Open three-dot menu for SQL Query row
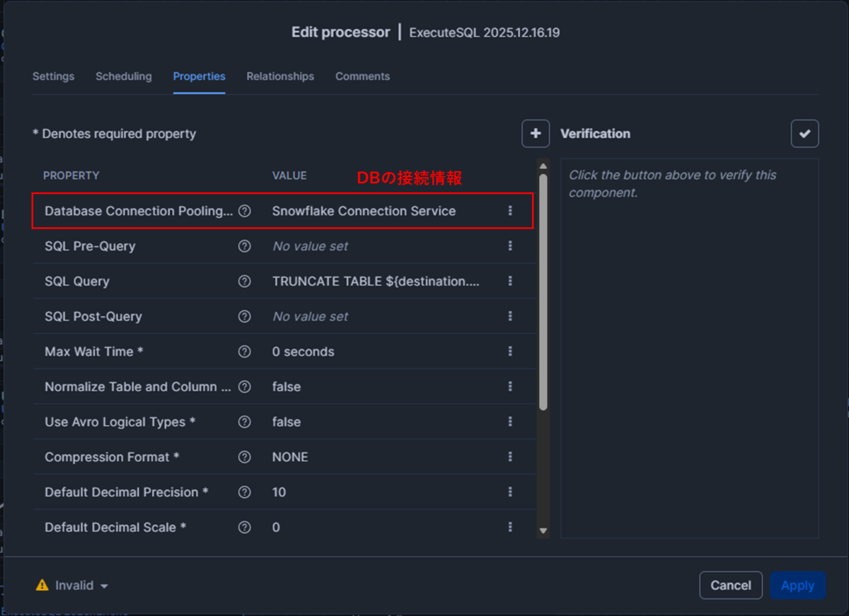This screenshot has width=849, height=616. 510,281
